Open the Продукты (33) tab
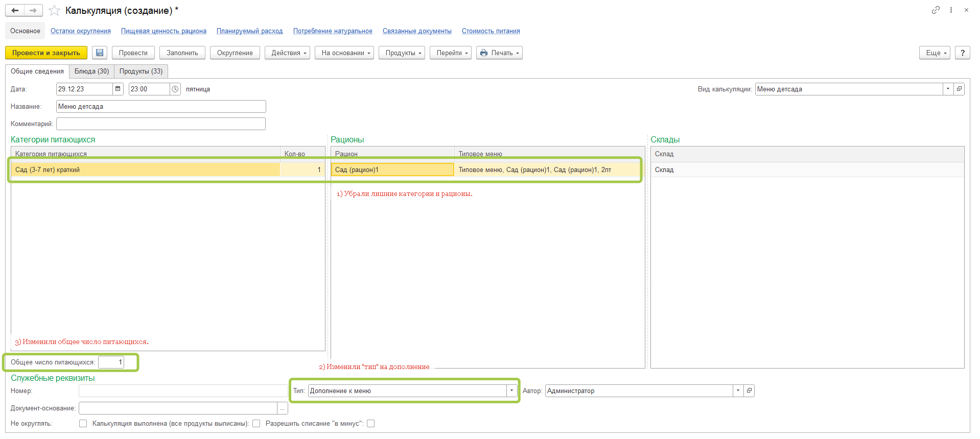Image resolution: width=980 pixels, height=439 pixels. tap(141, 71)
